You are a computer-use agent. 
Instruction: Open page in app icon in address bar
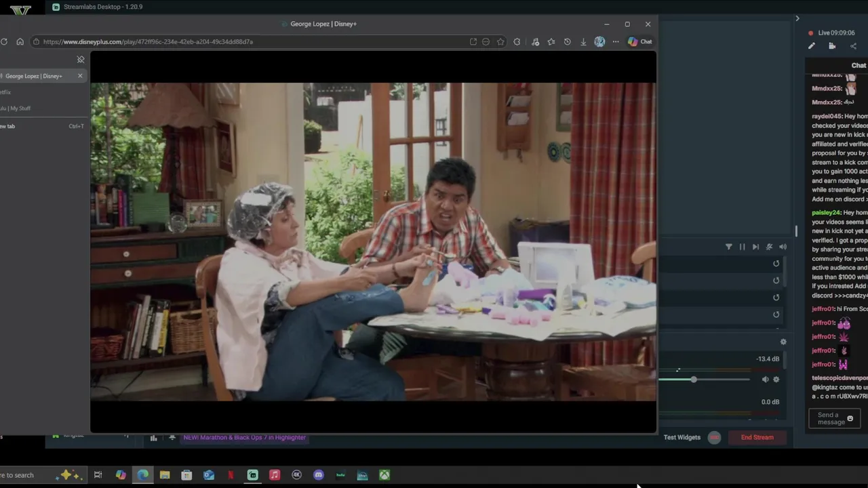coord(473,41)
